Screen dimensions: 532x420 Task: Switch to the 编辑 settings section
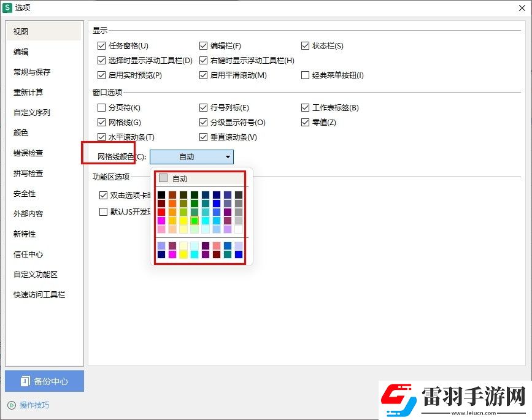point(21,52)
